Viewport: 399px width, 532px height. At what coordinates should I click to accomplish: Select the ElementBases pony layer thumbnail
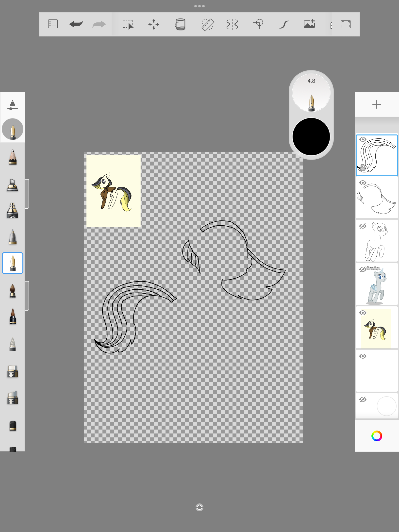(x=377, y=284)
